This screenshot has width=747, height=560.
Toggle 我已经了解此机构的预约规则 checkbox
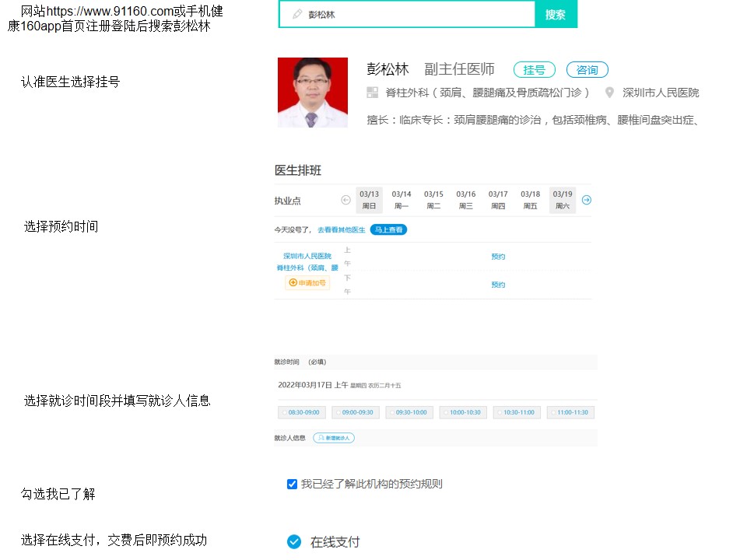coord(292,484)
